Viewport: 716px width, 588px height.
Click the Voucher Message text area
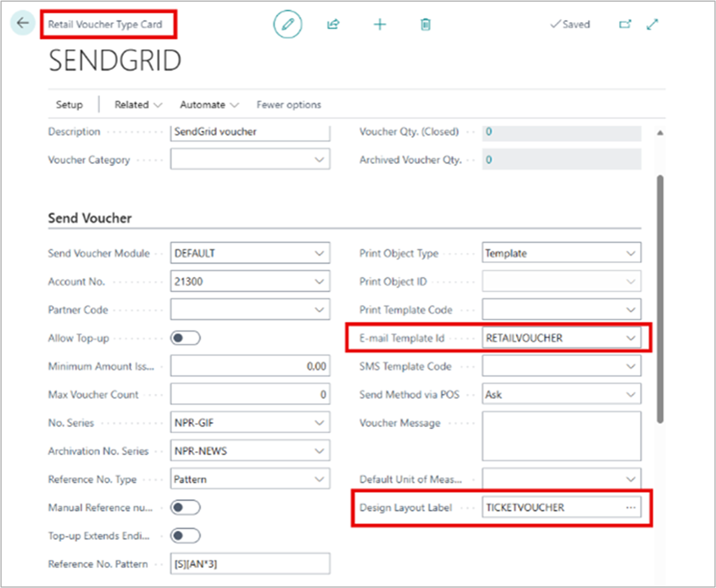(x=561, y=435)
